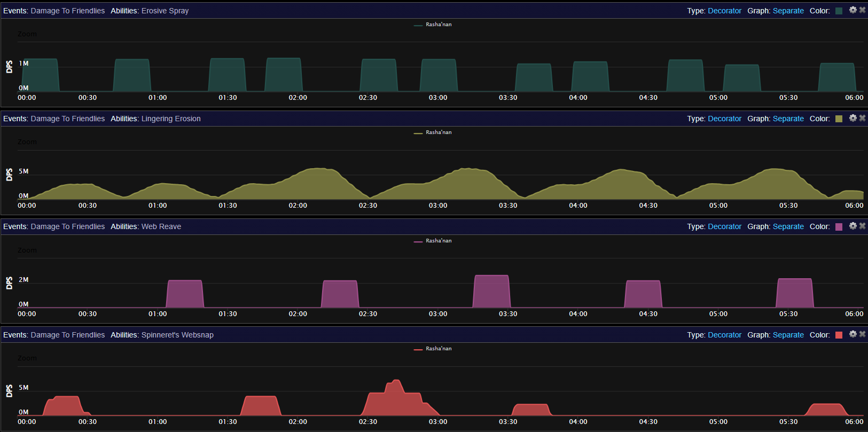Image resolution: width=868 pixels, height=432 pixels.
Task: Click Zoom label in Web Reave chart
Action: [27, 250]
